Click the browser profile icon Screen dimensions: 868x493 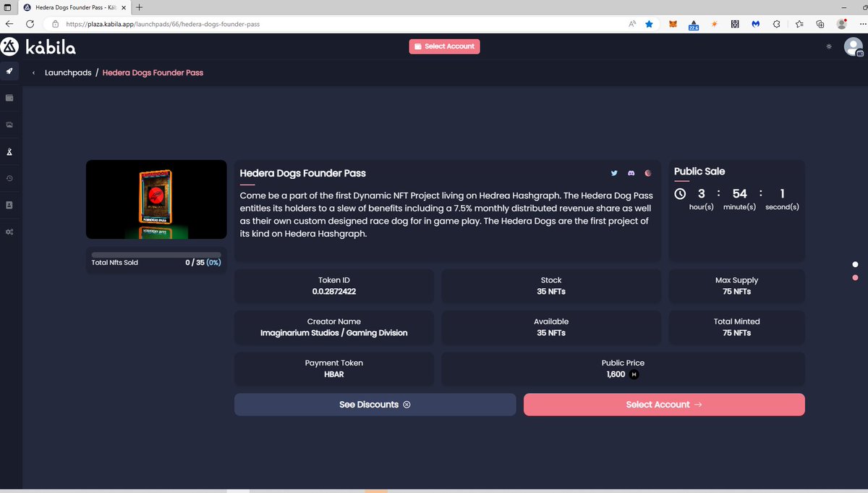[841, 24]
